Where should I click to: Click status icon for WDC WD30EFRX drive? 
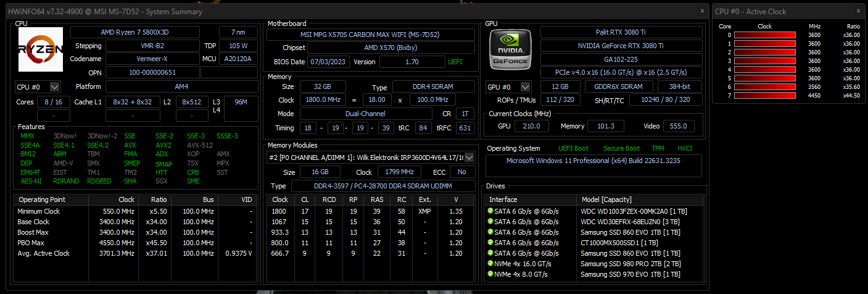pyautogui.click(x=490, y=222)
